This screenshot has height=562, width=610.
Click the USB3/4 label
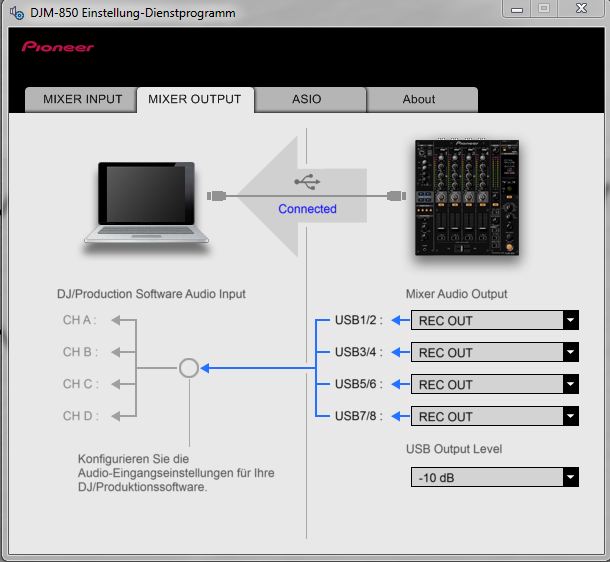(x=358, y=352)
